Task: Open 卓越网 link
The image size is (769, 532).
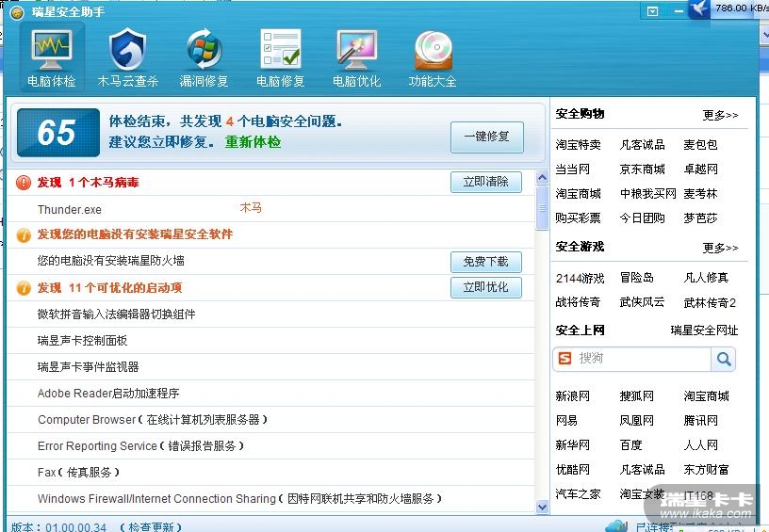Action: tap(700, 169)
